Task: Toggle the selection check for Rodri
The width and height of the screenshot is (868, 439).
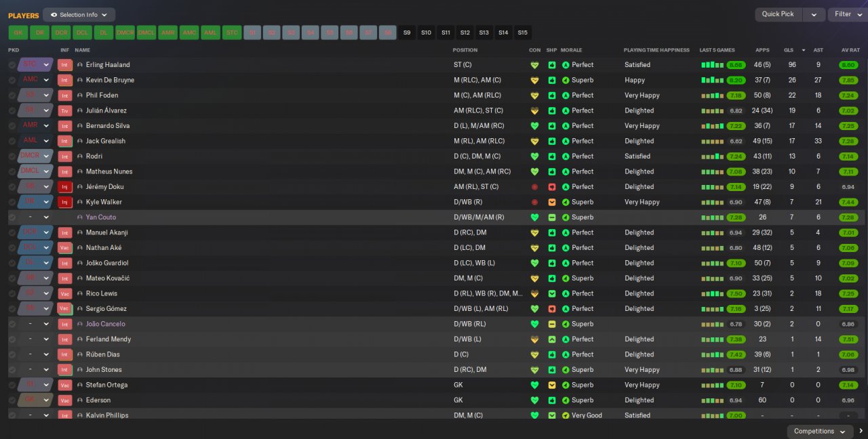Action: (12, 156)
